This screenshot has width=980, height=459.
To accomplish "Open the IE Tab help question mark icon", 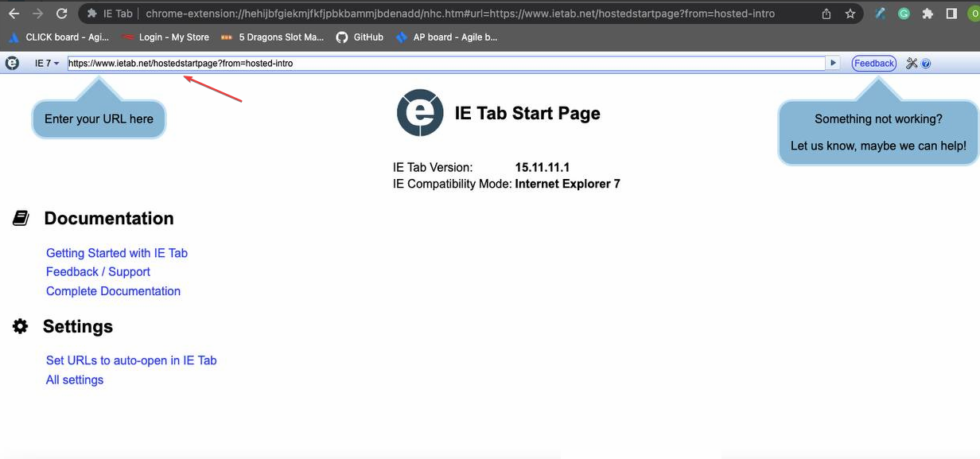I will pyautogui.click(x=926, y=64).
